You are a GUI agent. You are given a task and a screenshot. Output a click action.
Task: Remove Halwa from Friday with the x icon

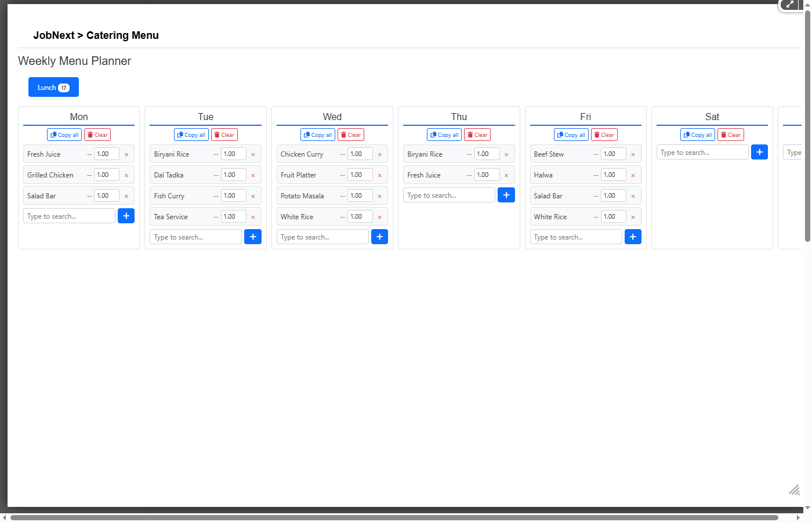coord(633,175)
